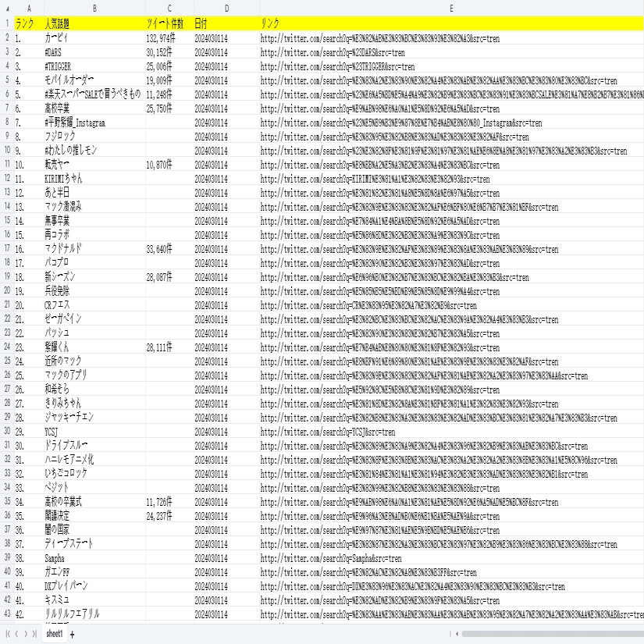Click header cell ランク
This screenshot has width=644, height=644.
click(29, 23)
